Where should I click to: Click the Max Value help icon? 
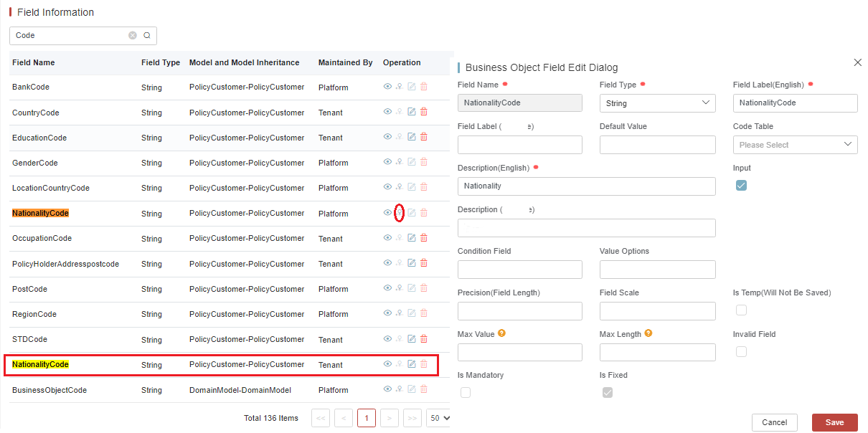coord(502,333)
